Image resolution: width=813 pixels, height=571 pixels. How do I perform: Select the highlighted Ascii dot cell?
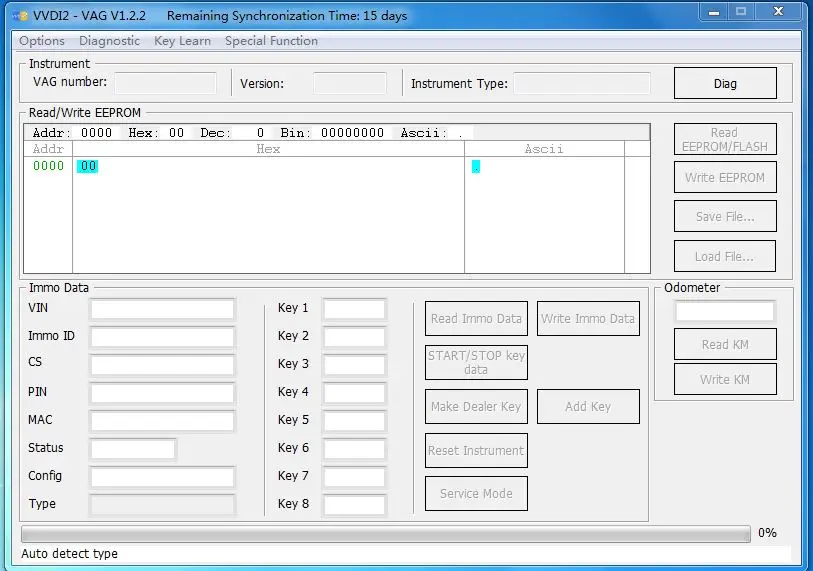pos(475,166)
